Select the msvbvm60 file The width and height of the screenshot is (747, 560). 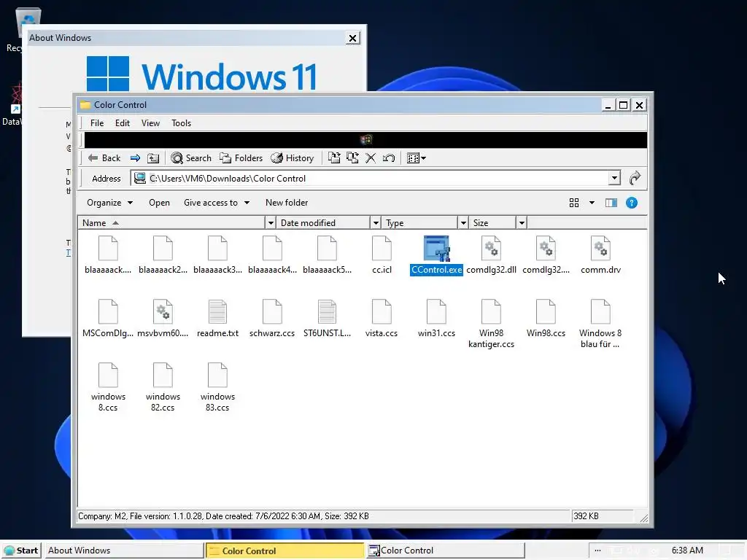click(163, 319)
